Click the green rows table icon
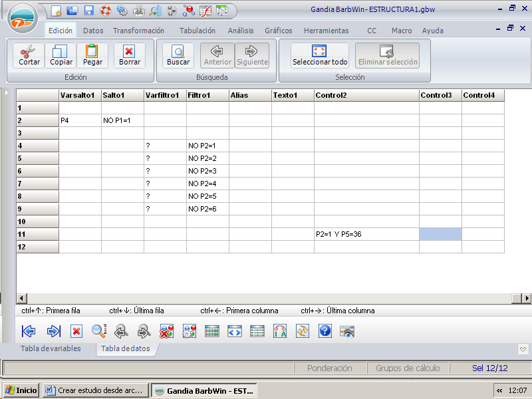532x399 pixels. click(257, 331)
